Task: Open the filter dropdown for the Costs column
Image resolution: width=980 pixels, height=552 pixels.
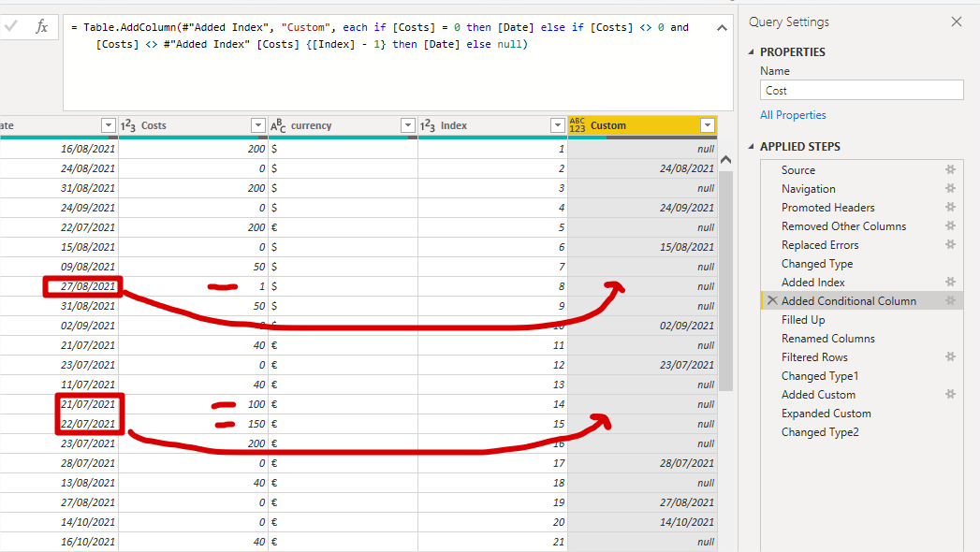Action: 258,125
